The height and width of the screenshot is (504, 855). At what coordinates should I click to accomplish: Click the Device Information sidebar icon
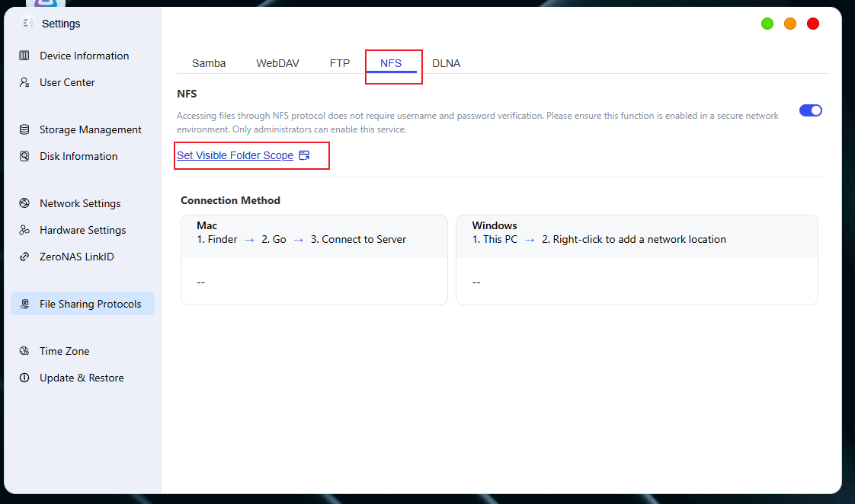[x=24, y=56]
